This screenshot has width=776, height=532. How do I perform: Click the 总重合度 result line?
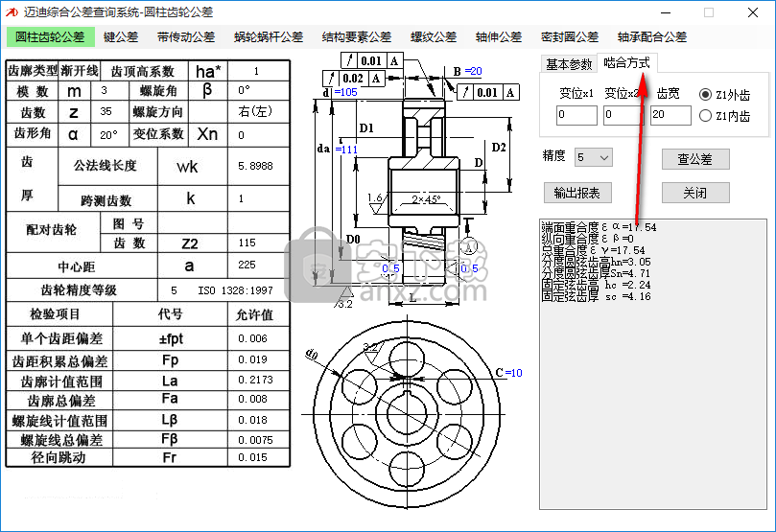click(594, 250)
